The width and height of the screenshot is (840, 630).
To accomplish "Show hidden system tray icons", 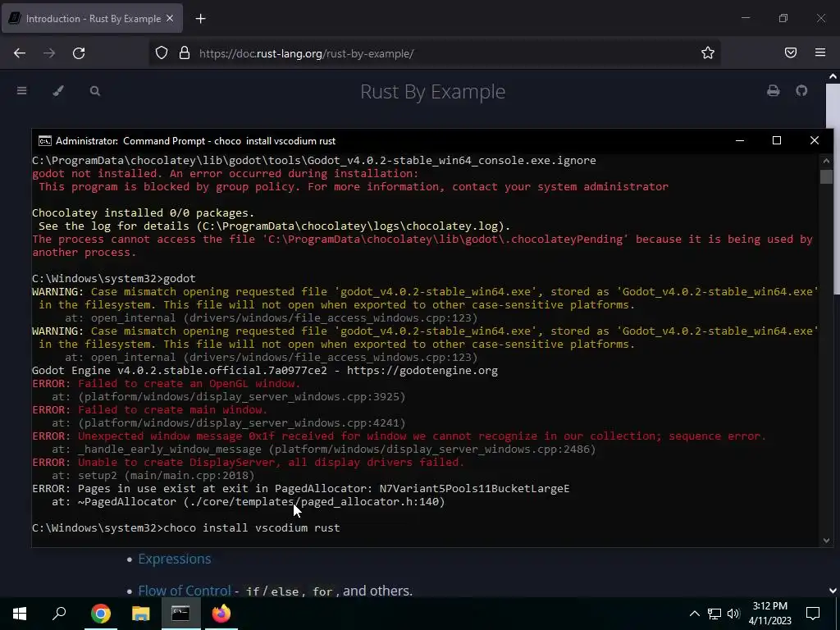I will 694,614.
